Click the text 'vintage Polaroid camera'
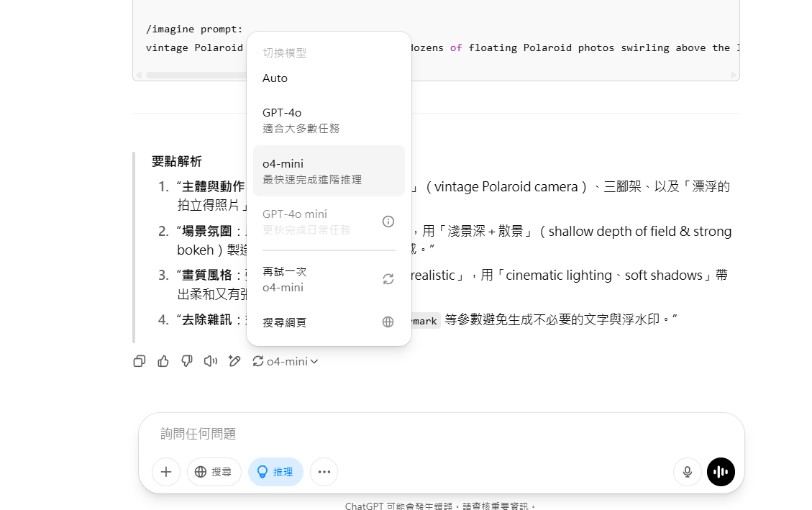Screen dimensions: 812x510 [x=506, y=186]
